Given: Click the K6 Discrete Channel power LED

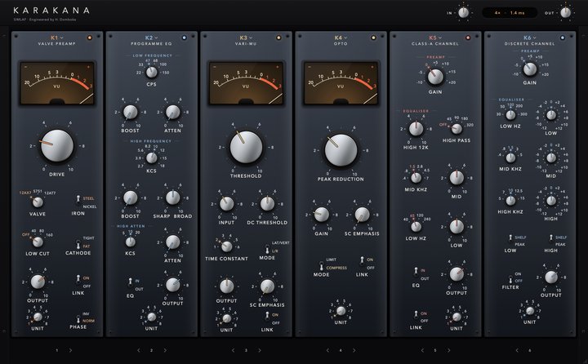Looking at the screenshot, I should tap(562, 38).
